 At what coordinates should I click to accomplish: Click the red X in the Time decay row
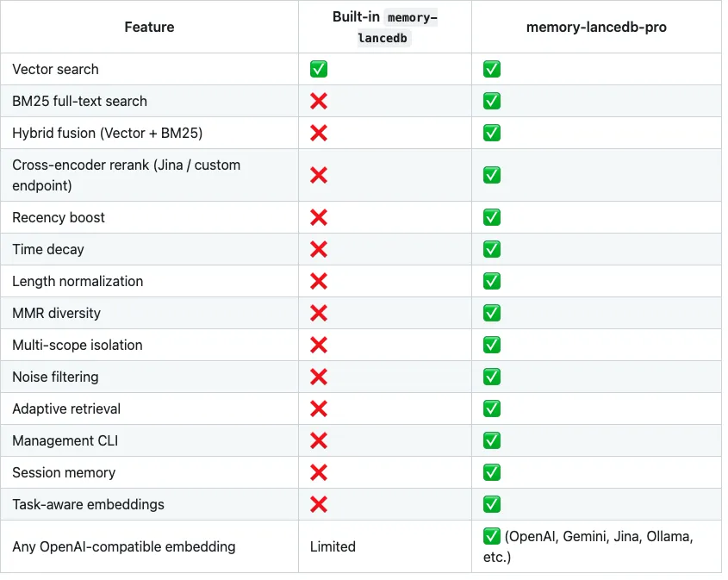(319, 250)
